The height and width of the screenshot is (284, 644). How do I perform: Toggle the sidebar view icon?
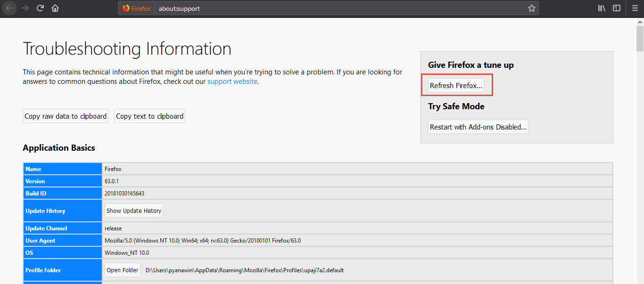[x=617, y=8]
